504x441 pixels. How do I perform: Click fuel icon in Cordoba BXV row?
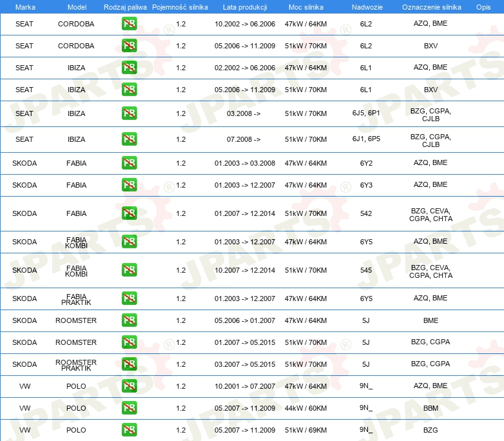pyautogui.click(x=129, y=45)
